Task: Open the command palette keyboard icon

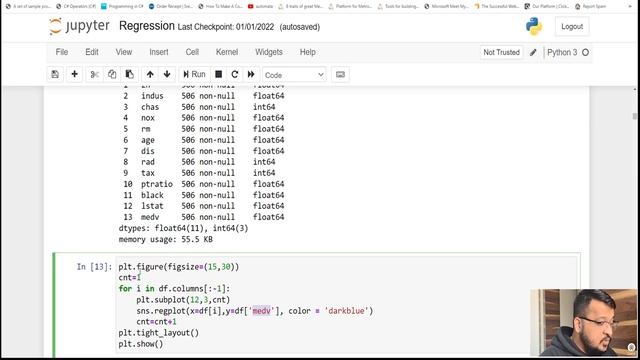Action: coord(340,75)
